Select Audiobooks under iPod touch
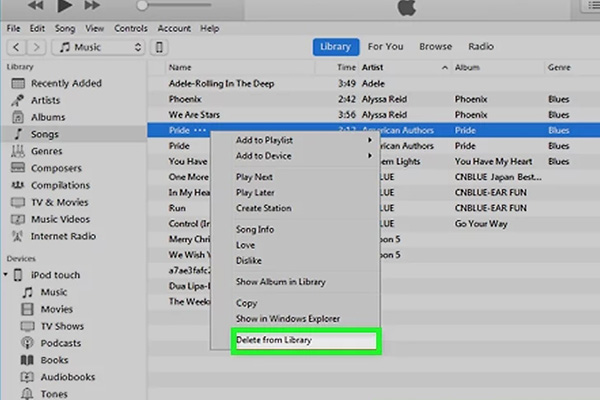 (67, 377)
